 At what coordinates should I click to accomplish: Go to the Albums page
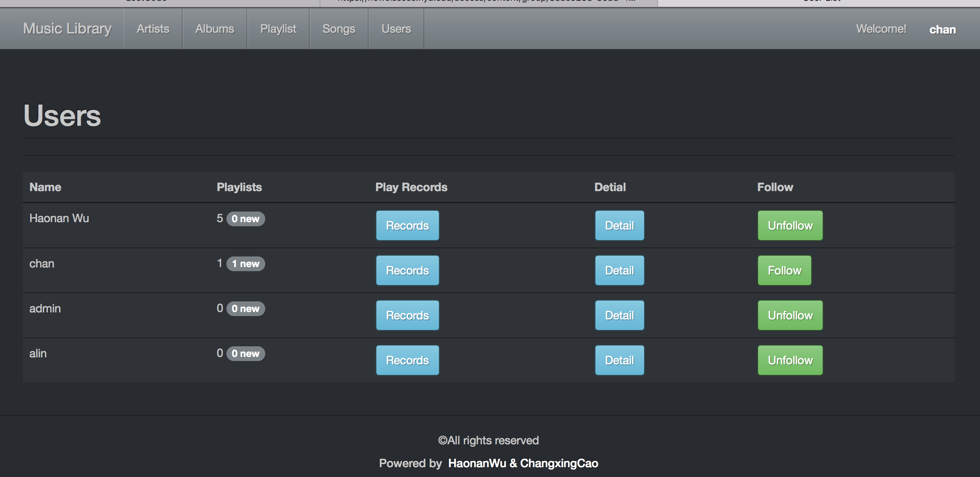[x=215, y=29]
